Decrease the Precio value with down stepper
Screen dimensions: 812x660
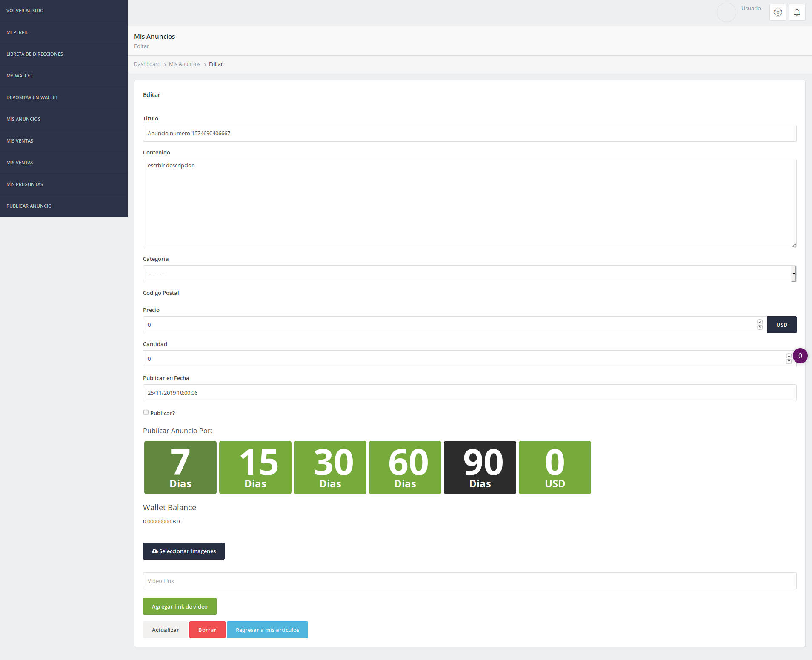tap(760, 327)
